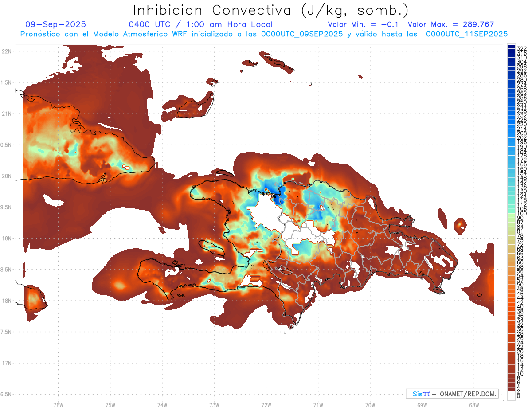Image resolution: width=532 pixels, height=411 pixels.
Task: Click the 76W longitude label
Action: coord(58,405)
